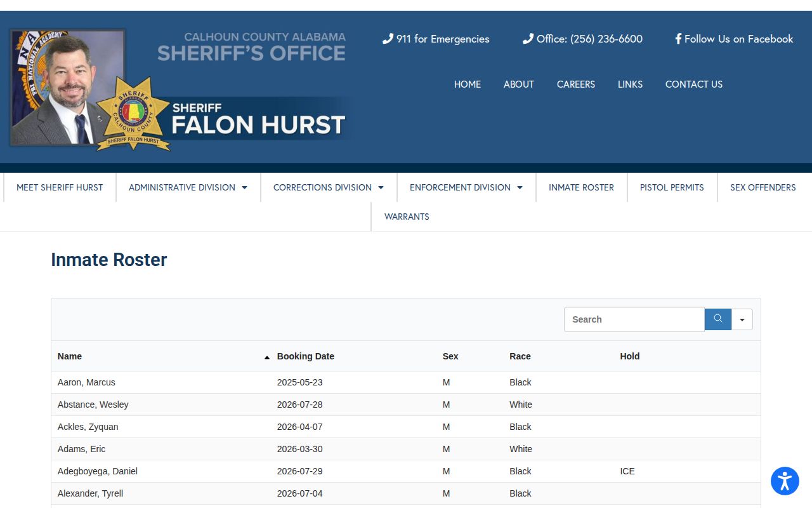Open the Sex Offenders menu item
The image size is (812, 508).
pyautogui.click(x=763, y=187)
